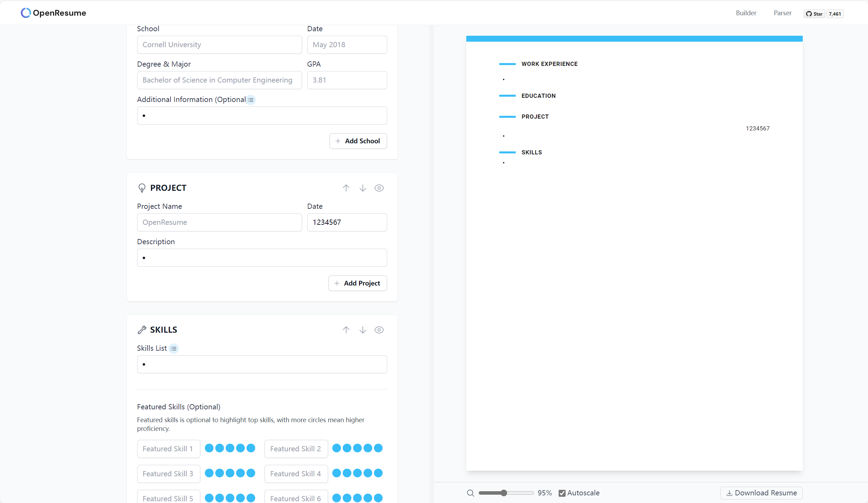This screenshot has width=868, height=503.
Task: Move SKILLS section down with arrow icon
Action: pos(362,330)
